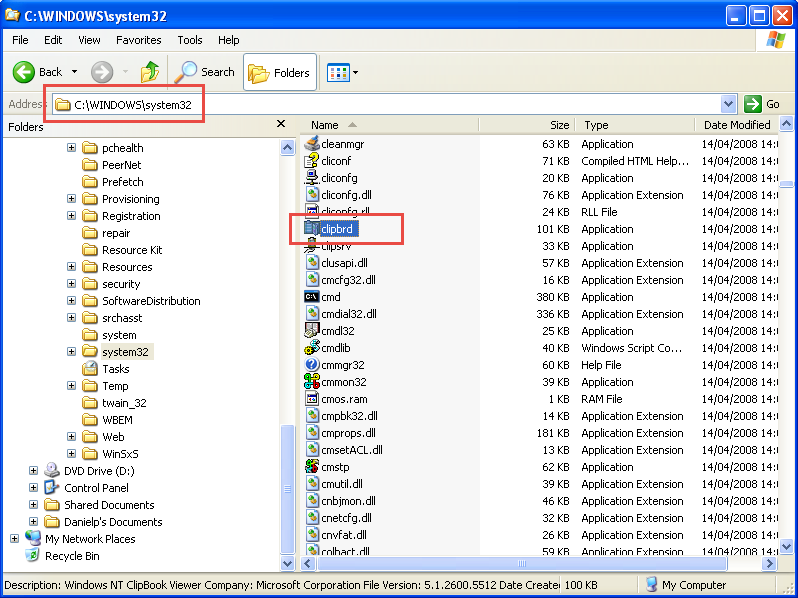This screenshot has width=798, height=598.
Task: Expand the My Network Places node
Action: (x=15, y=538)
